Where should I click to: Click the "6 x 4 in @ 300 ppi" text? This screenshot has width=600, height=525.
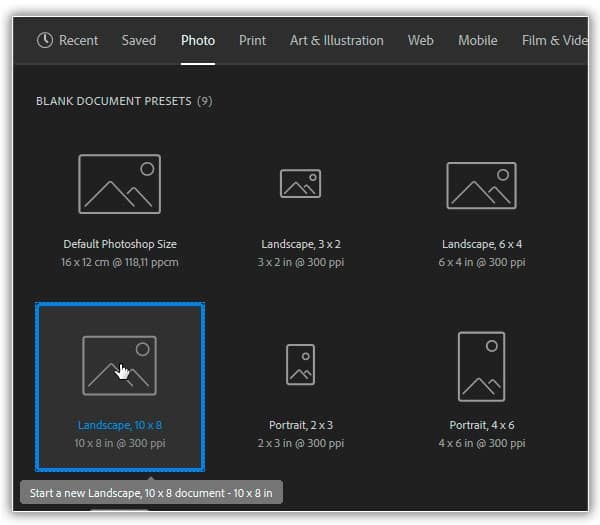point(482,262)
